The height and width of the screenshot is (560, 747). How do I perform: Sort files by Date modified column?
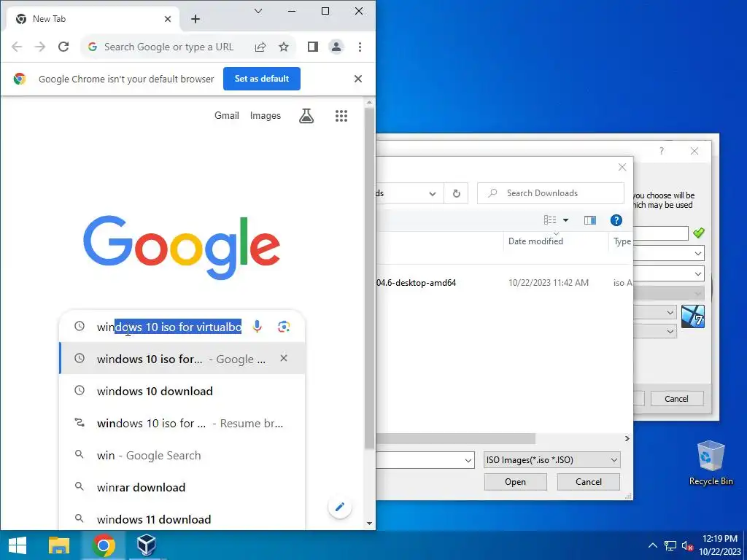[x=555, y=241]
